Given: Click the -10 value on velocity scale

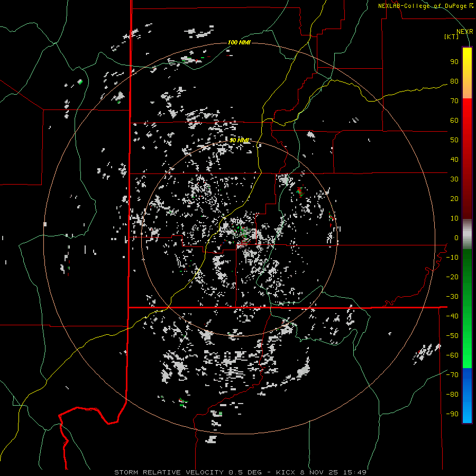Looking at the screenshot, I should (452, 258).
